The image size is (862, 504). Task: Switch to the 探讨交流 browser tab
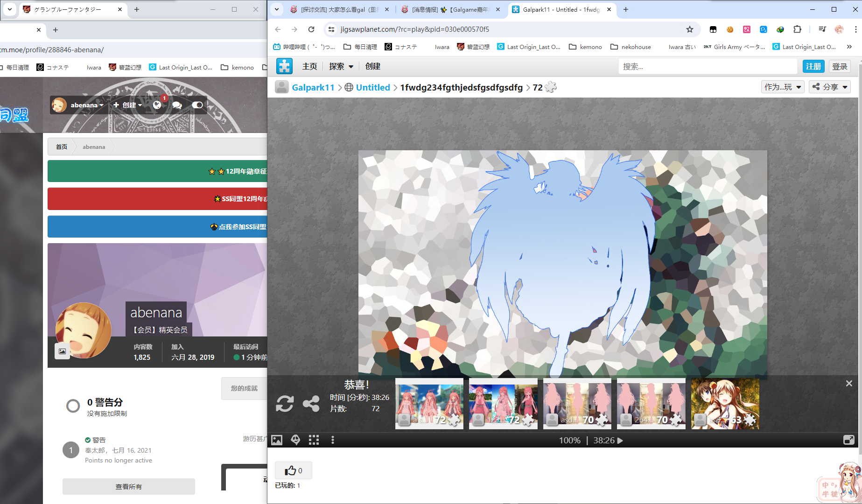[x=340, y=9]
